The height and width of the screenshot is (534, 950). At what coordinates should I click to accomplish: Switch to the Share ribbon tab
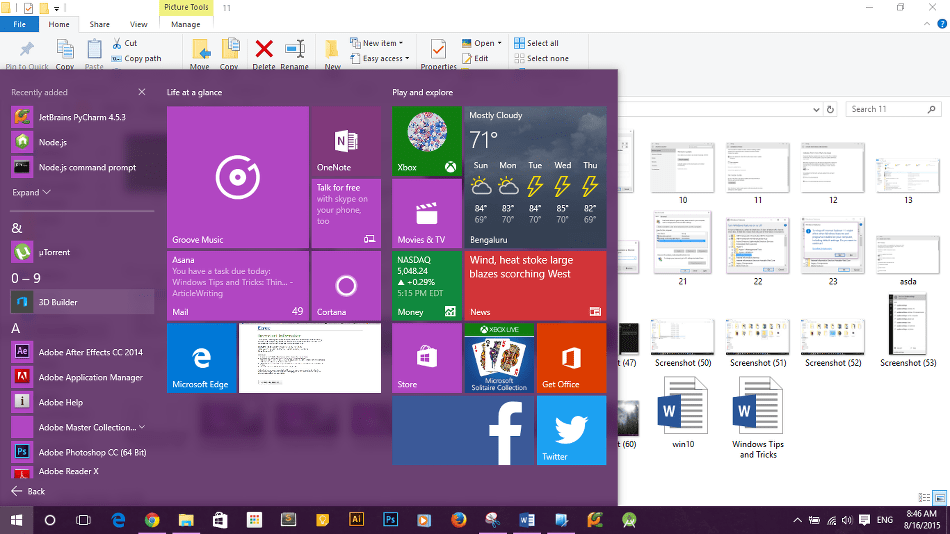[99, 24]
